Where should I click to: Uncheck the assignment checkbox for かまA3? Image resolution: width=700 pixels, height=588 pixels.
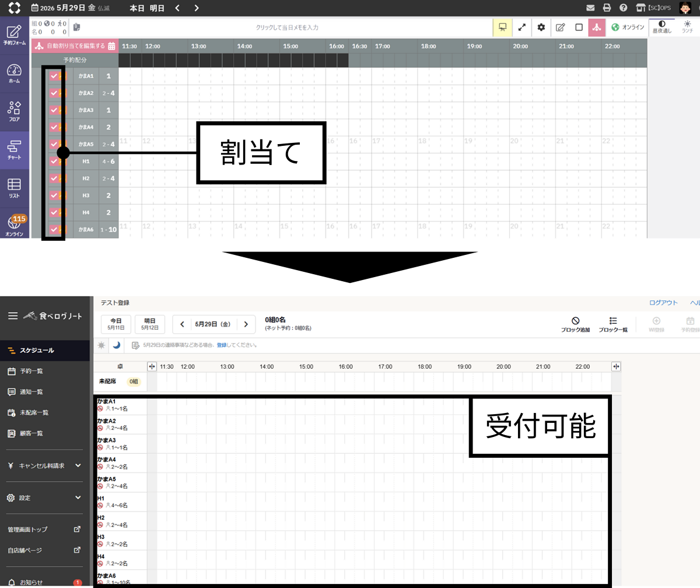[54, 110]
